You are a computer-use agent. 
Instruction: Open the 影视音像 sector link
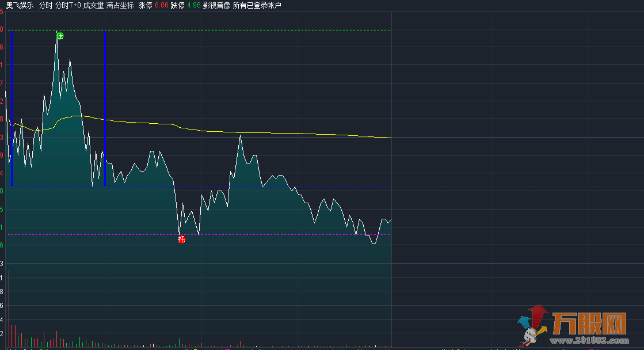[x=216, y=5]
